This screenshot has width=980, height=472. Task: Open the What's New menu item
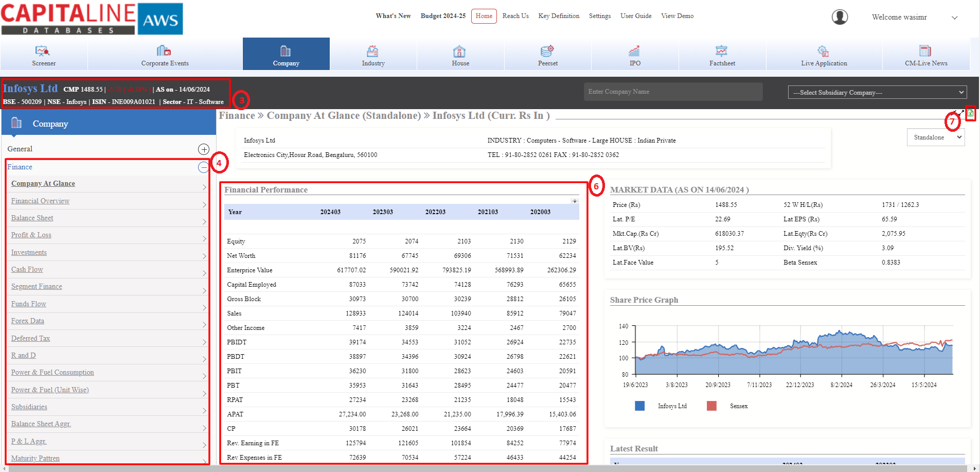point(393,16)
